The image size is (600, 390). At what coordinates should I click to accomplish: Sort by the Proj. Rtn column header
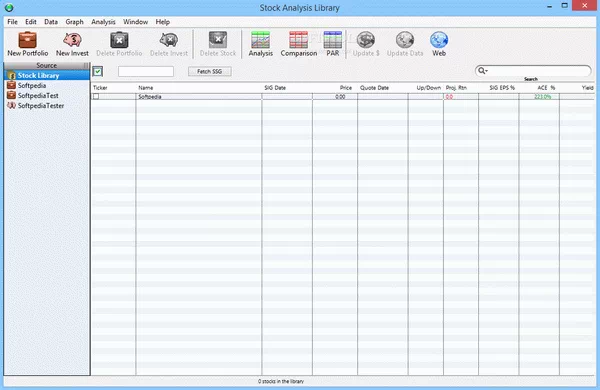(x=456, y=88)
